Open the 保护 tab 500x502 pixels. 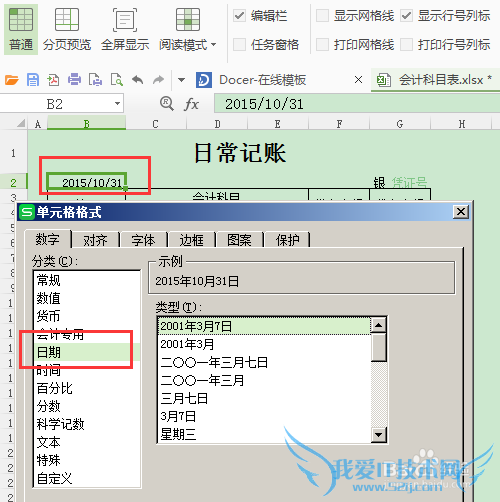click(x=287, y=240)
